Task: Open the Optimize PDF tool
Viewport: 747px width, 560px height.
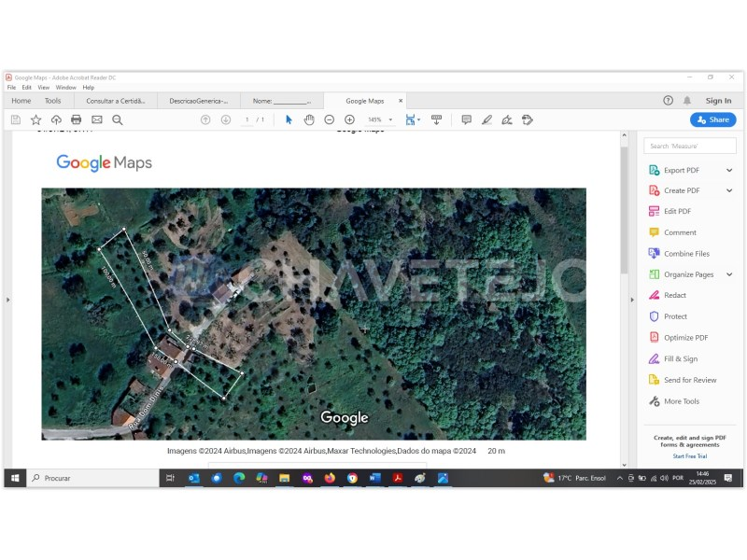Action: [685, 338]
